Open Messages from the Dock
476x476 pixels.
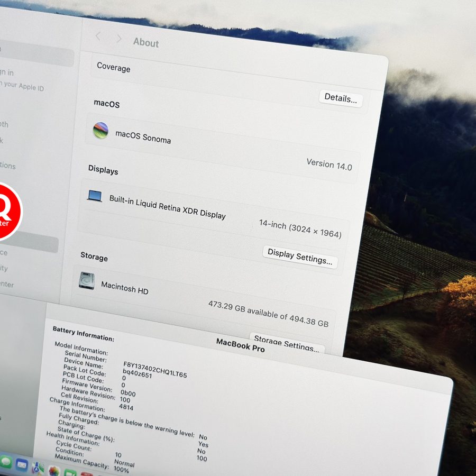5,462
